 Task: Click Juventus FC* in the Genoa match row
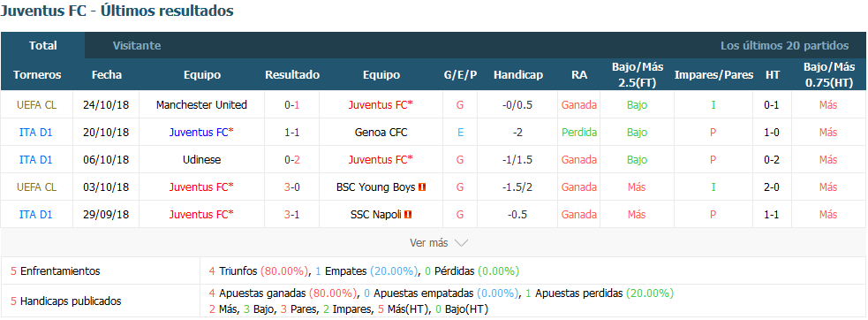click(x=201, y=133)
